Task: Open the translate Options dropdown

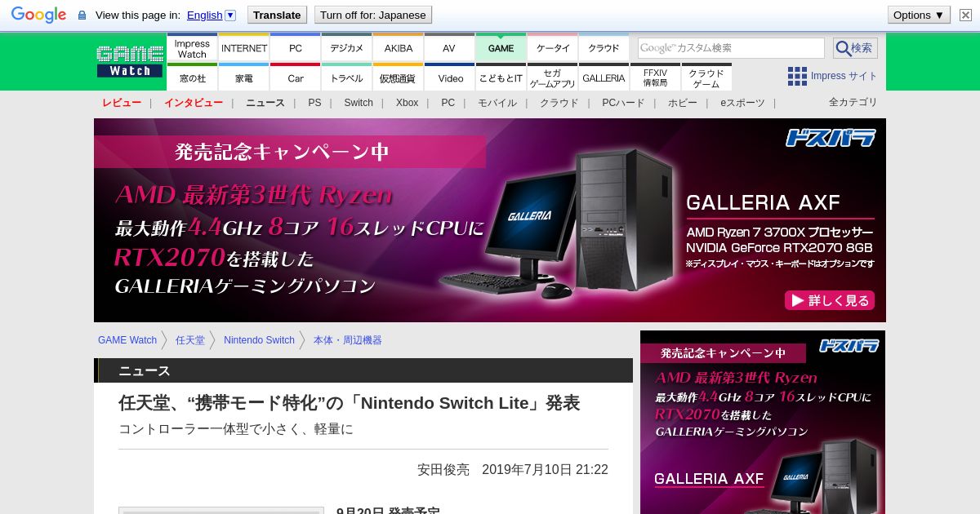Action: click(919, 15)
